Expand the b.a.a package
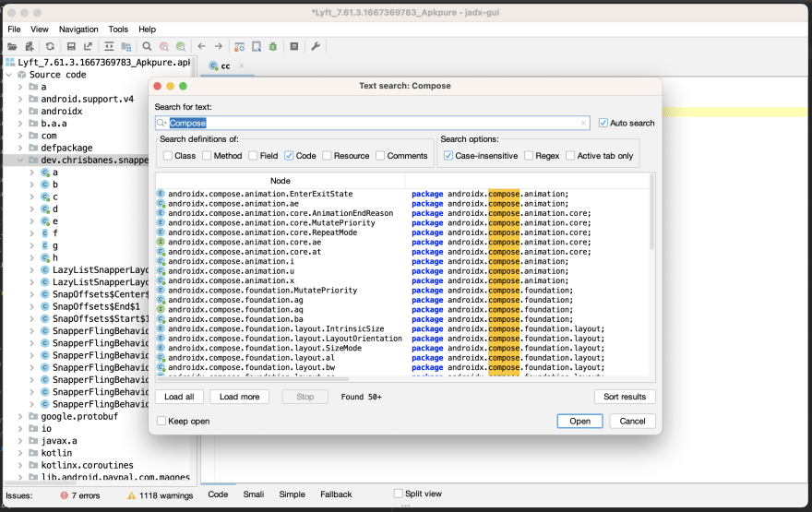The width and height of the screenshot is (812, 512). coord(20,124)
